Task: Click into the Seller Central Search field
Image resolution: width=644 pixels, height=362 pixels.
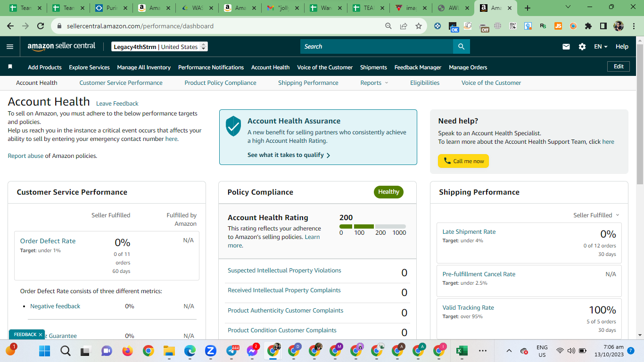Action: (377, 47)
